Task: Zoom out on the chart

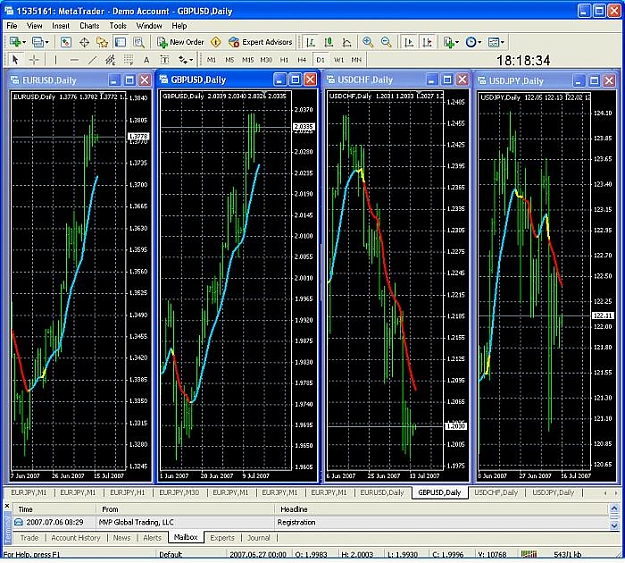Action: click(x=386, y=42)
